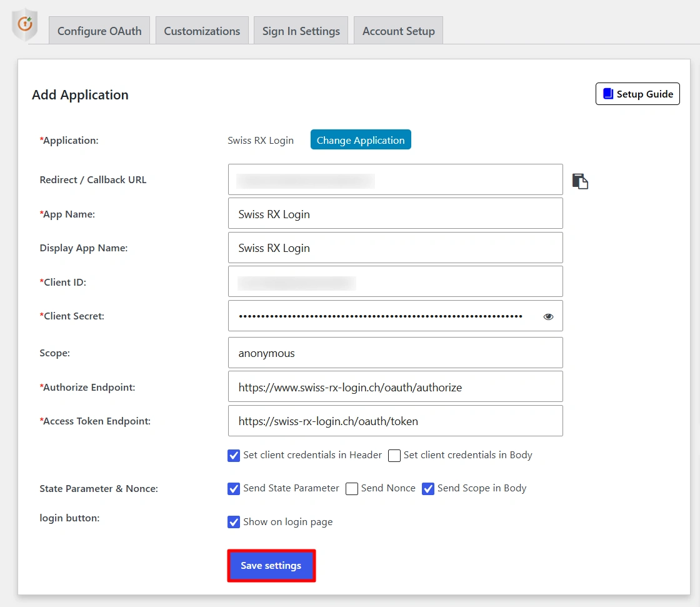The height and width of the screenshot is (607, 700).
Task: Go to Sign In Settings tab
Action: tap(301, 31)
